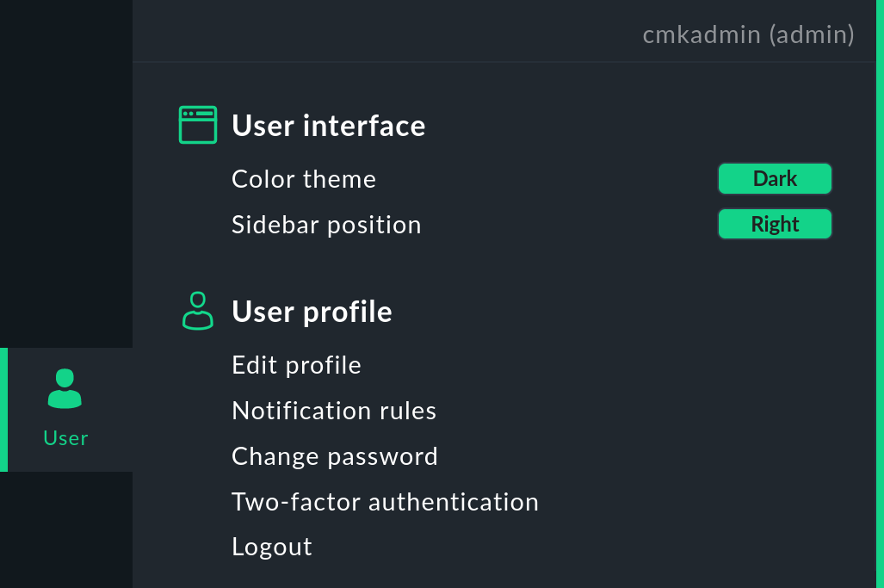
Task: Select Change password
Action: [x=335, y=456]
